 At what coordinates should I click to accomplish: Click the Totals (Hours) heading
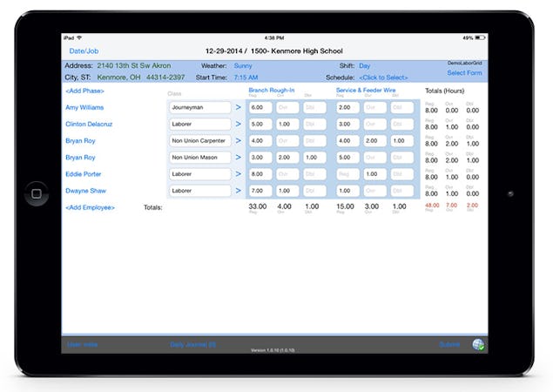tap(445, 91)
